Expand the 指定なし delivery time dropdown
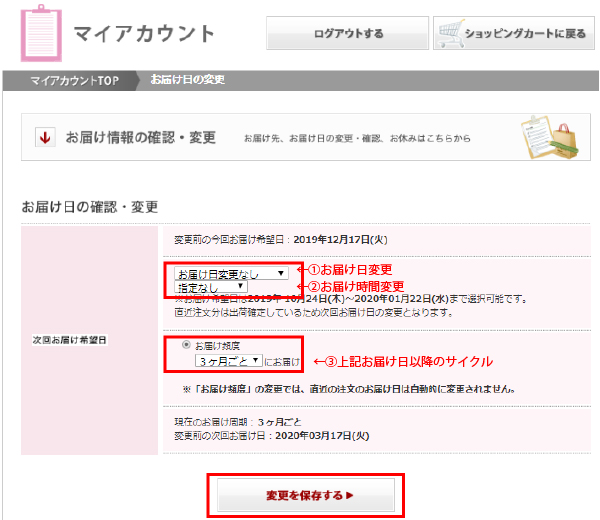 coord(210,286)
